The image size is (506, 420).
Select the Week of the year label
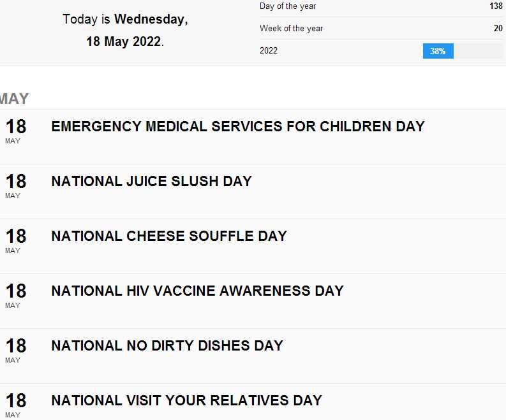pyautogui.click(x=291, y=29)
